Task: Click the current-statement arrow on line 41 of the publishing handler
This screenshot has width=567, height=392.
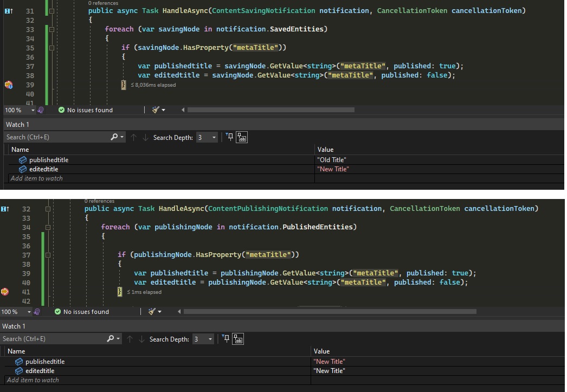Action: tap(5, 292)
